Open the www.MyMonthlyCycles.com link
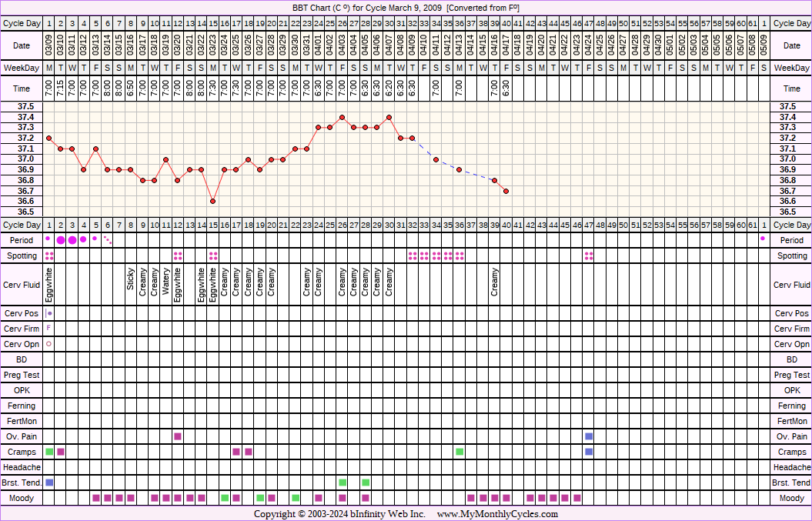 [497, 514]
